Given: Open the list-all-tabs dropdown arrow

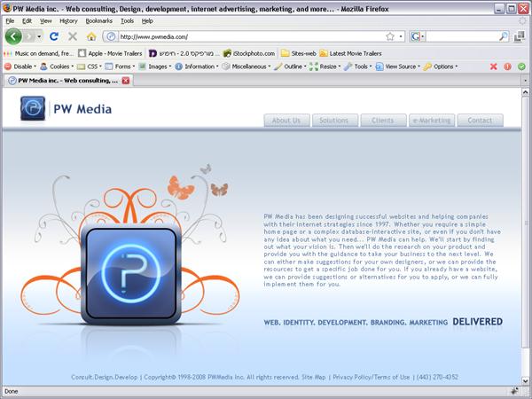Looking at the screenshot, I should pyautogui.click(x=525, y=81).
